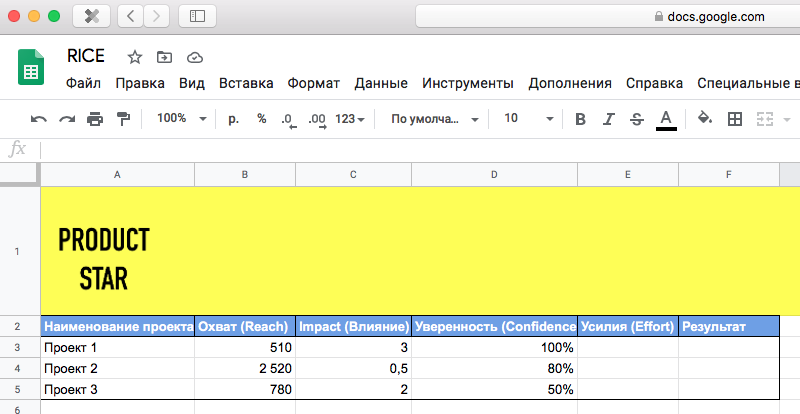
Task: Click the Redo arrow icon
Action: point(67,119)
